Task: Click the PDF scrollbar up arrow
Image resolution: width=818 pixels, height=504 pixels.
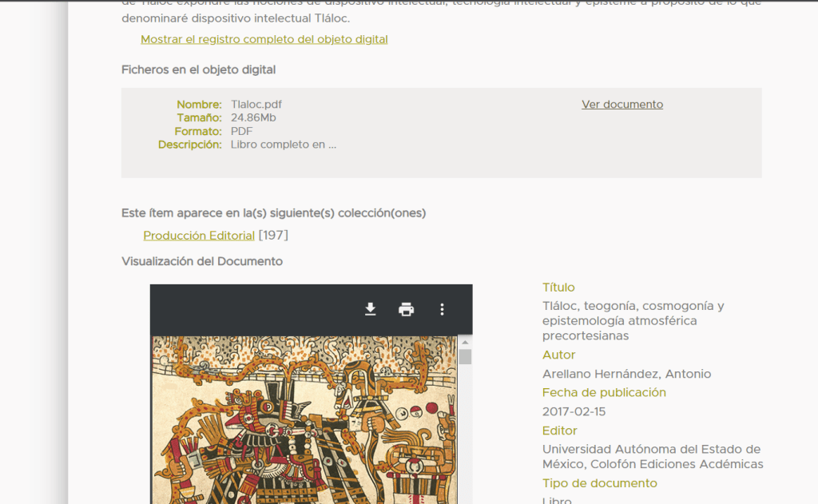Action: click(465, 342)
